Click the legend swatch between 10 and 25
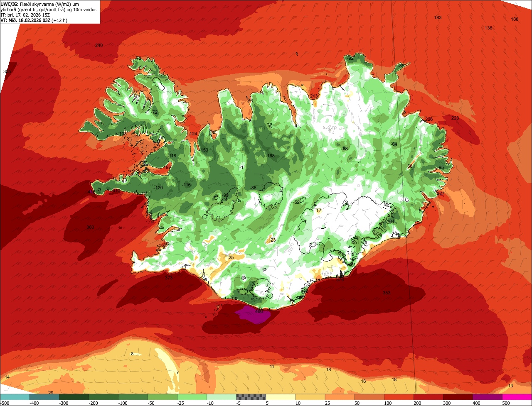 tap(310, 397)
